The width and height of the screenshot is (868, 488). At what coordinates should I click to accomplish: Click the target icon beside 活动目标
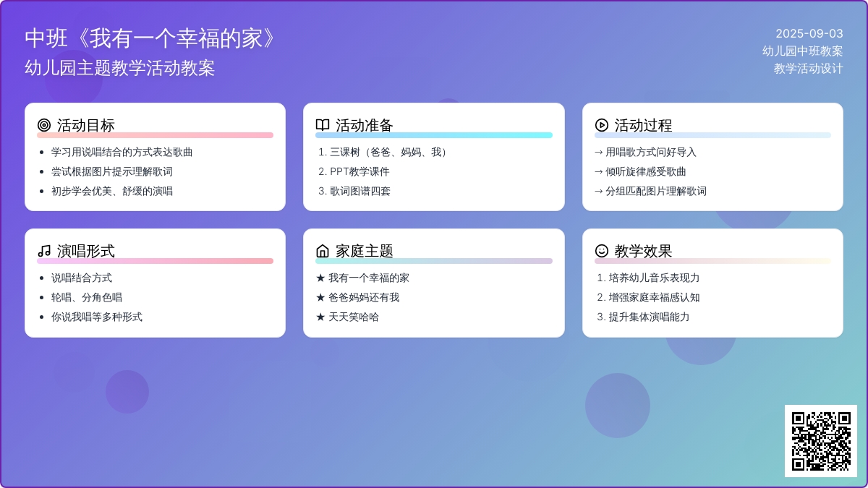coord(44,125)
